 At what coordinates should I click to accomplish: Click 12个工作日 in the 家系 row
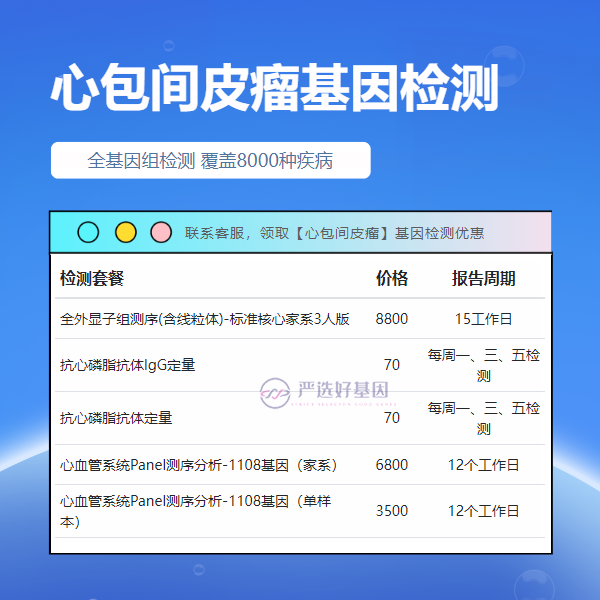click(x=483, y=465)
